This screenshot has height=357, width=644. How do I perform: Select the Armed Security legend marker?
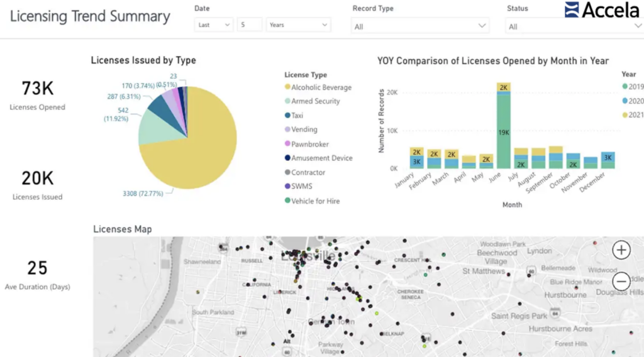[x=287, y=101]
